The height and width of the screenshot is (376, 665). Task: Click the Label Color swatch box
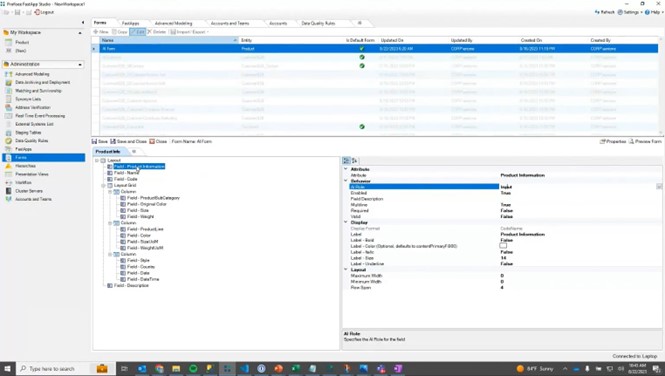coord(503,246)
